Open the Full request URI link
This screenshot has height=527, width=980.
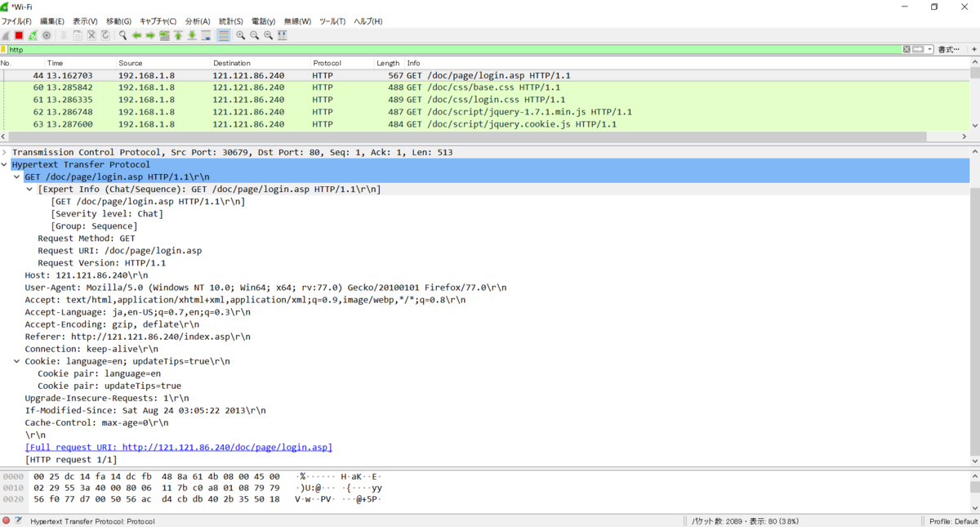(x=179, y=447)
